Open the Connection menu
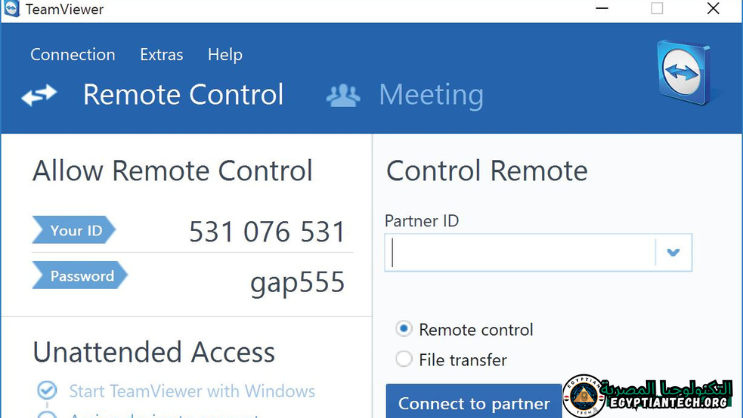743x418 pixels. click(72, 55)
